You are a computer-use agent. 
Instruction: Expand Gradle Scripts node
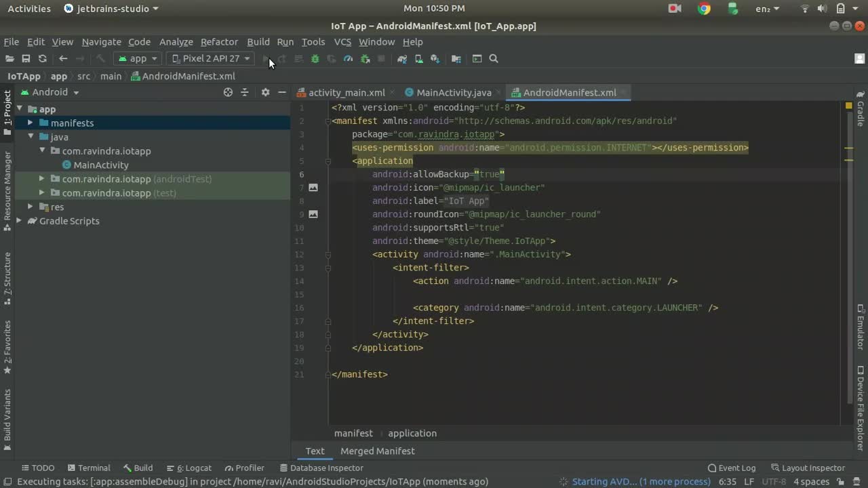point(19,221)
